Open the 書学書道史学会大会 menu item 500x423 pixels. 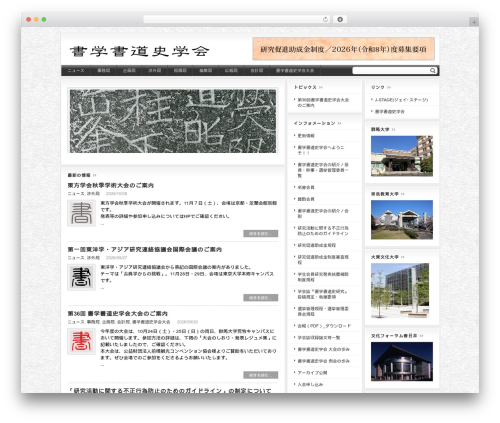point(295,71)
